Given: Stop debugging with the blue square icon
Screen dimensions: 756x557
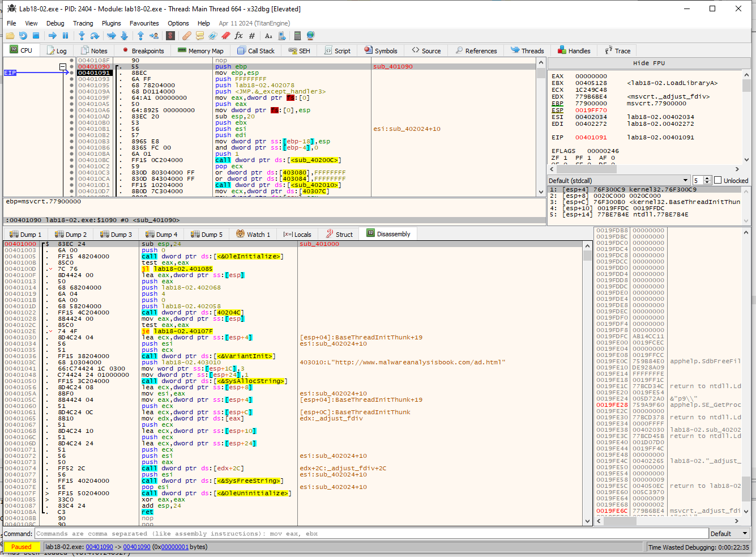Looking at the screenshot, I should coord(36,36).
